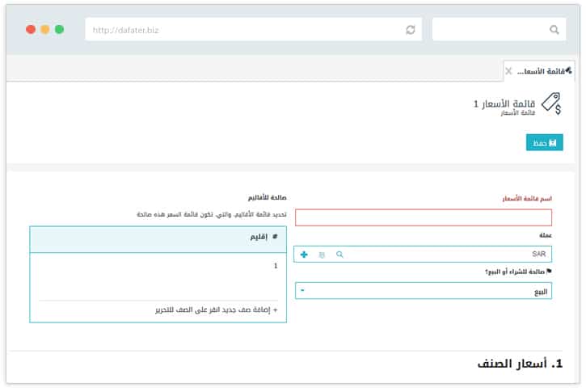Click the أسعار الصنف section heading

(x=520, y=364)
